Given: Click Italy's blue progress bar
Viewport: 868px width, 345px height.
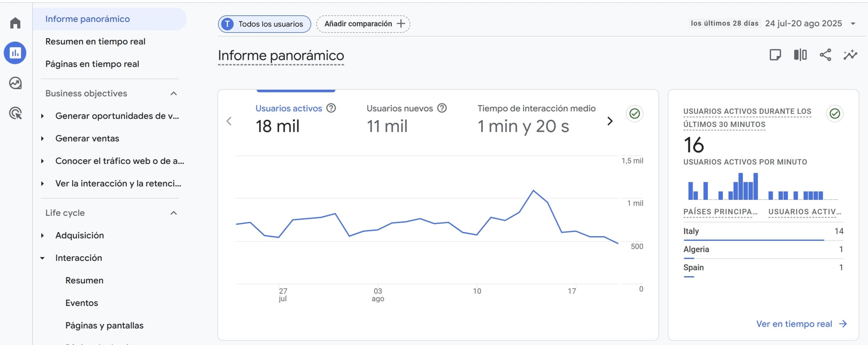Looking at the screenshot, I should pyautogui.click(x=753, y=240).
